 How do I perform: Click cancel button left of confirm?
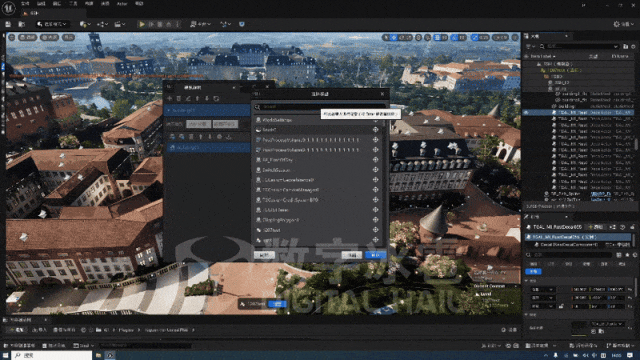352,255
